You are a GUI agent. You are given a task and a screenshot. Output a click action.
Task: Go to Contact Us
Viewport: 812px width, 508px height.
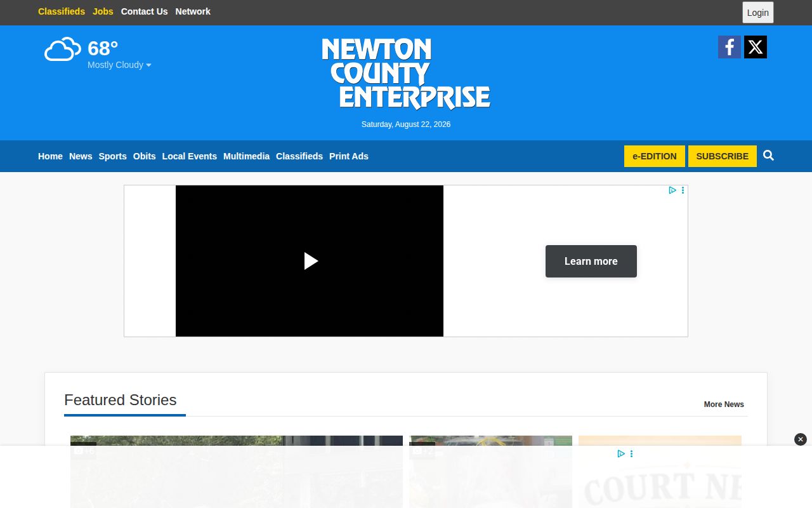pyautogui.click(x=145, y=11)
